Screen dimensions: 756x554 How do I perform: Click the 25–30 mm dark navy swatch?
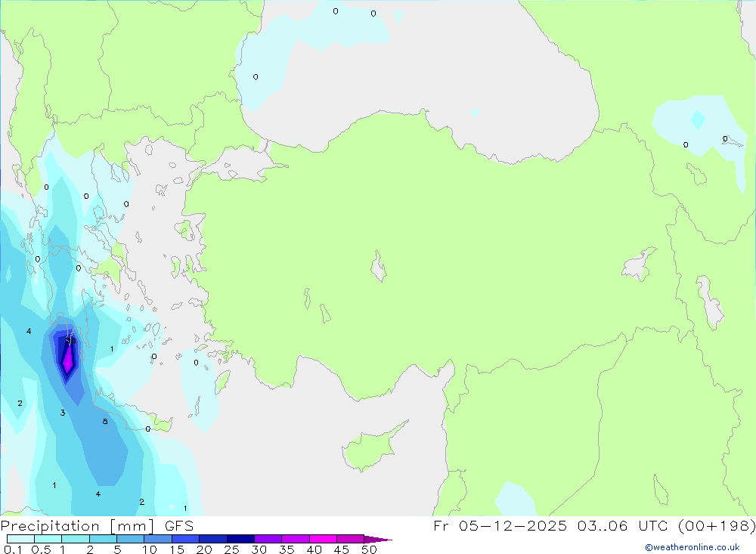tap(240, 539)
